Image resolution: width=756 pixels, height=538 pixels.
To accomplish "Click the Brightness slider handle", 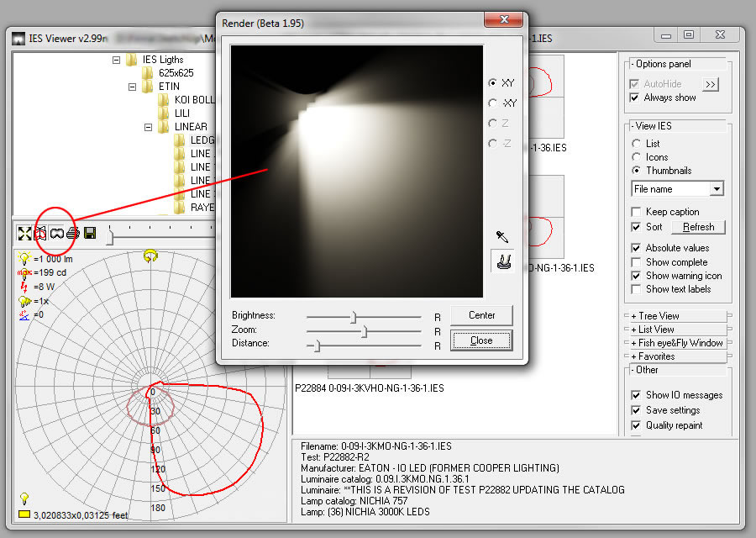I will point(354,317).
